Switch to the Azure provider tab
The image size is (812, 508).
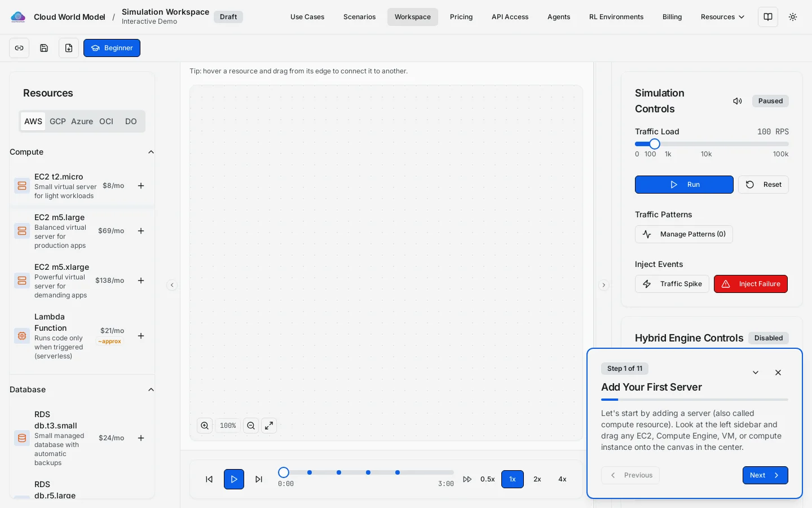[82, 121]
